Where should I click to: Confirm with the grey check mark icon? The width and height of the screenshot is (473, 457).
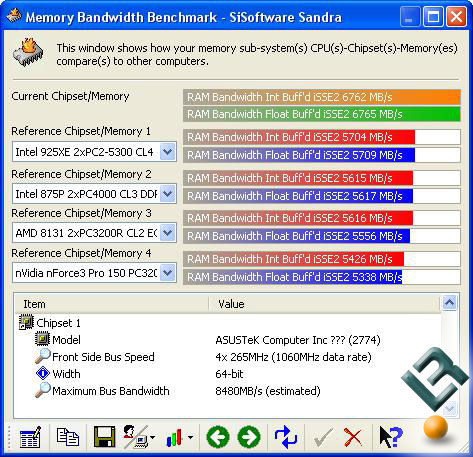pos(323,437)
